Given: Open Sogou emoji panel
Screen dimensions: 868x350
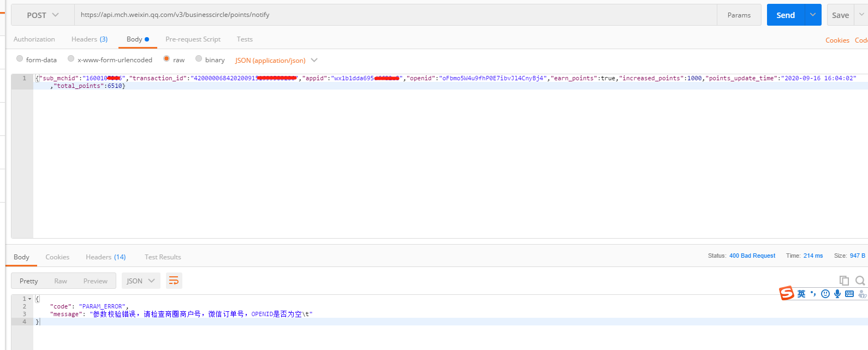Looking at the screenshot, I should (825, 294).
